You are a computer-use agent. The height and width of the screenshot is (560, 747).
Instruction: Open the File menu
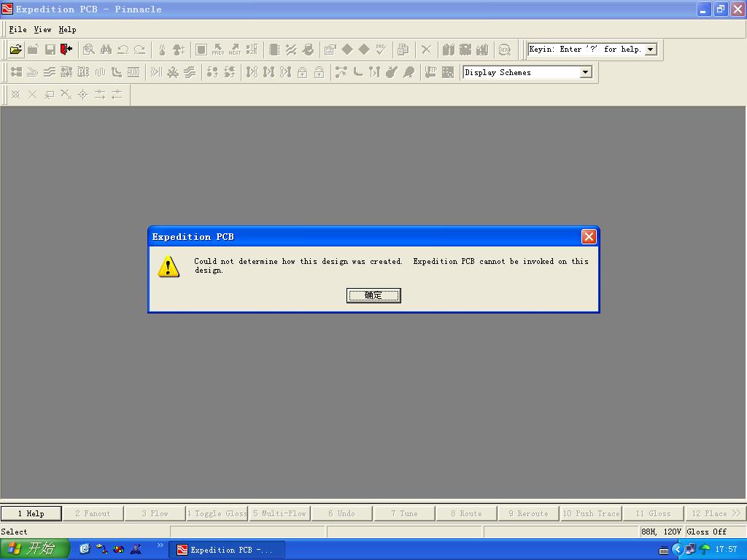coord(18,29)
